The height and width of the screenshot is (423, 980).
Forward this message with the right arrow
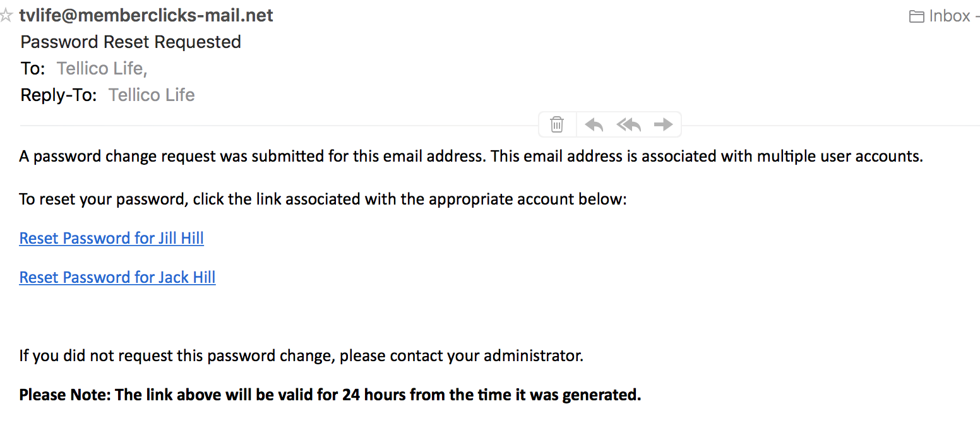click(663, 124)
